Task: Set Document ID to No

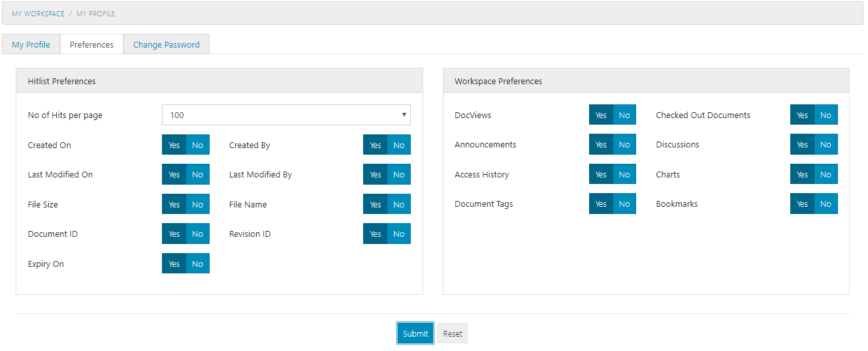Action: pos(197,234)
